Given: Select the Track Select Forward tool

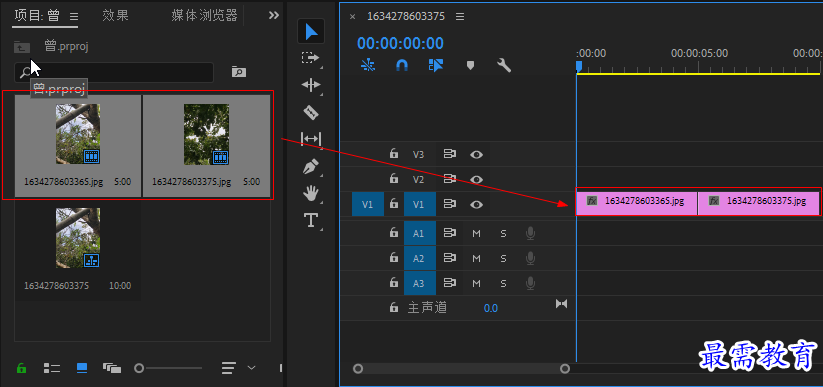Looking at the screenshot, I should 310,58.
